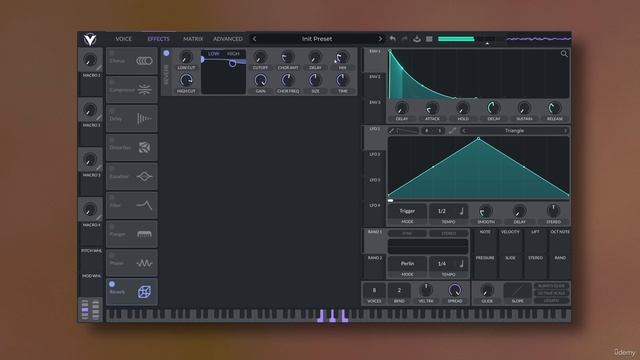Select the Distortion effect icon
The width and height of the screenshot is (640, 360).
pos(144,147)
